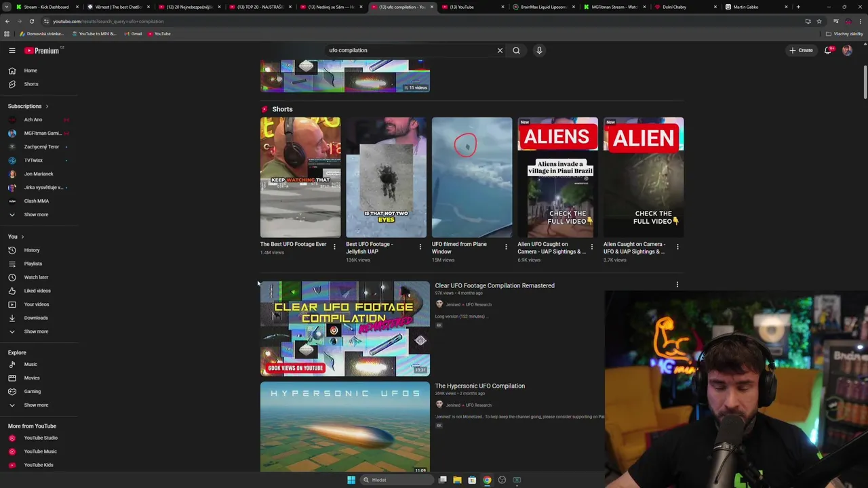Play the Hypersonic UFOs video thumbnail
This screenshot has width=868, height=488.
[344, 428]
